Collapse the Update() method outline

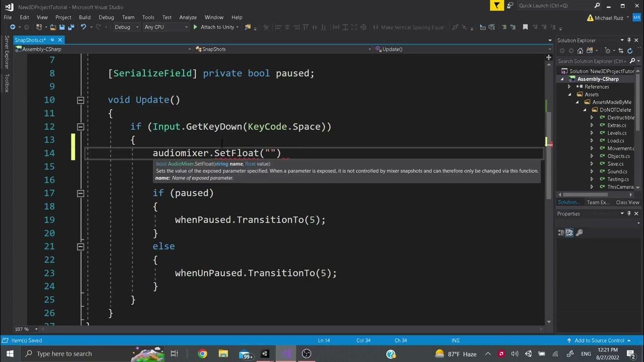[80, 100]
